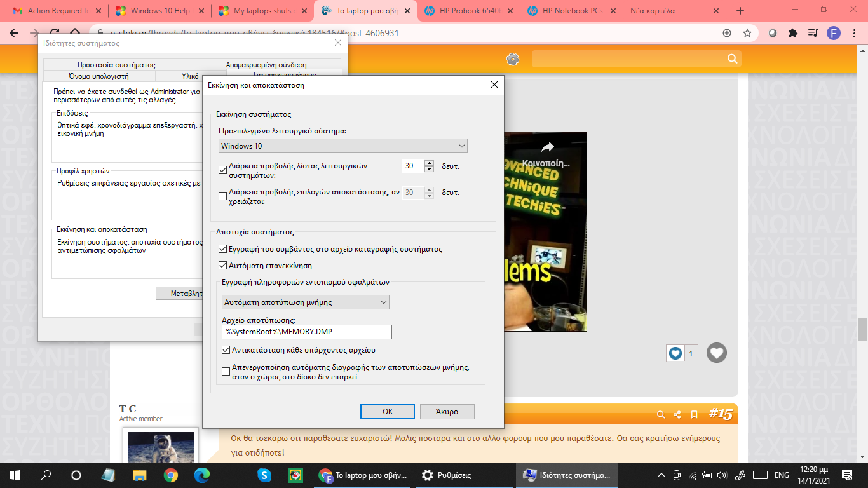
Task: Launch Skype from the taskbar
Action: tap(264, 475)
